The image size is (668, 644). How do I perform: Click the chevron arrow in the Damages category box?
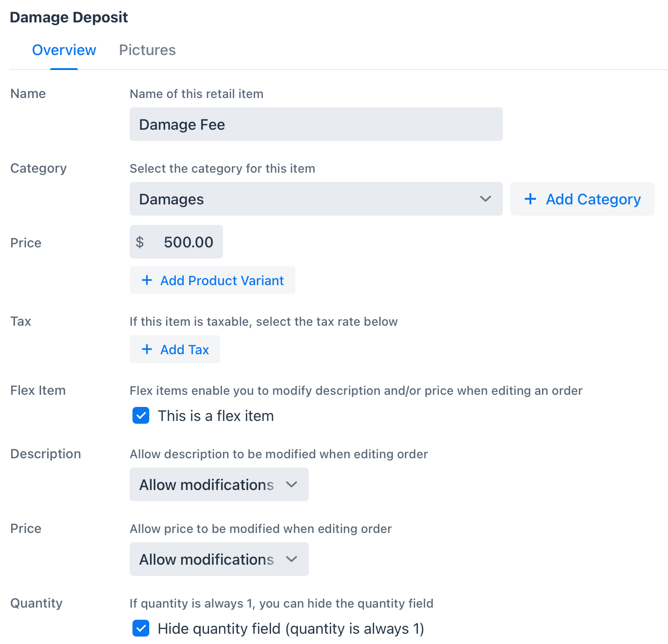point(486,199)
